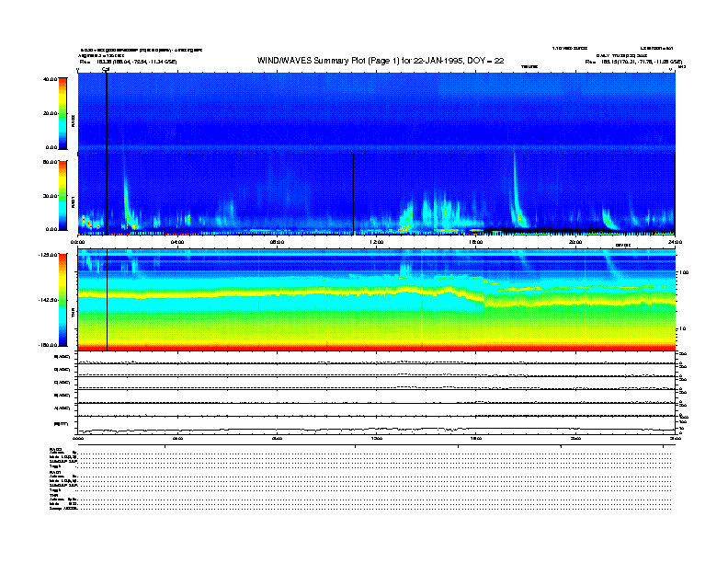
Task: Click the 00:00 tick label below the line plots
Action: 77,438
